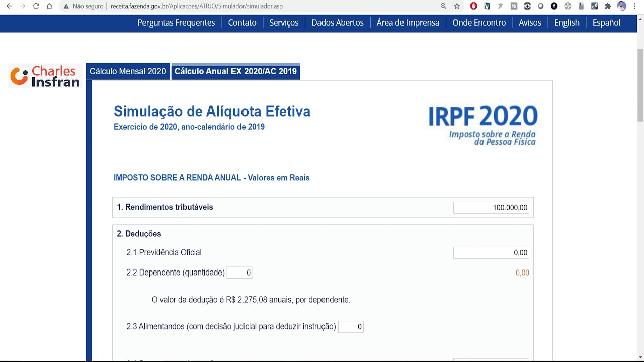
Task: Switch site language to Español
Action: coord(606,23)
